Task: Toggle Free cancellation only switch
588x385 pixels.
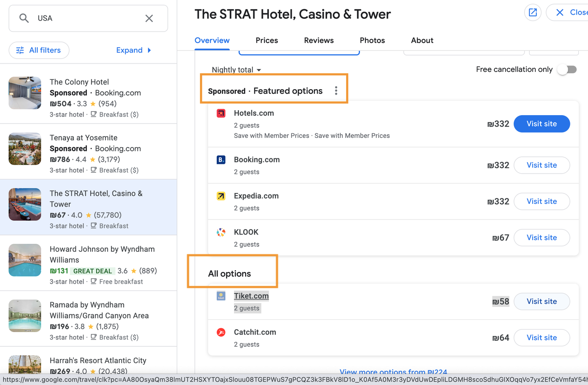Action: click(x=567, y=69)
